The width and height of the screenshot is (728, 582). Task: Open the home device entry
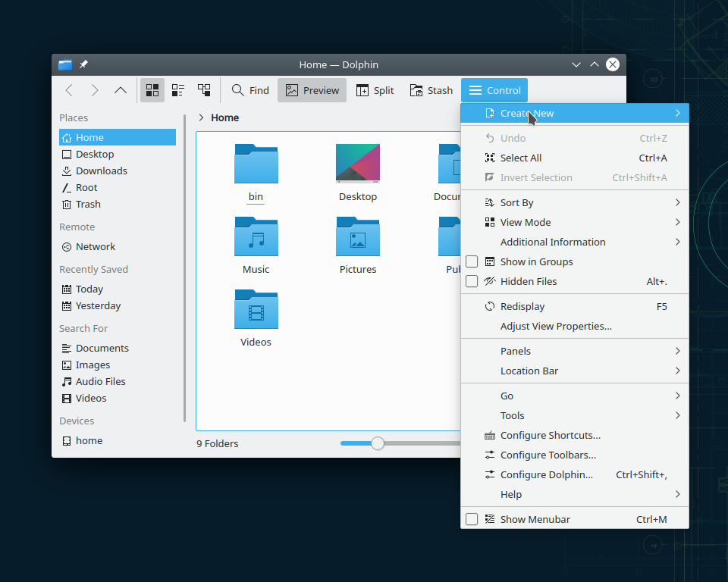118,440
